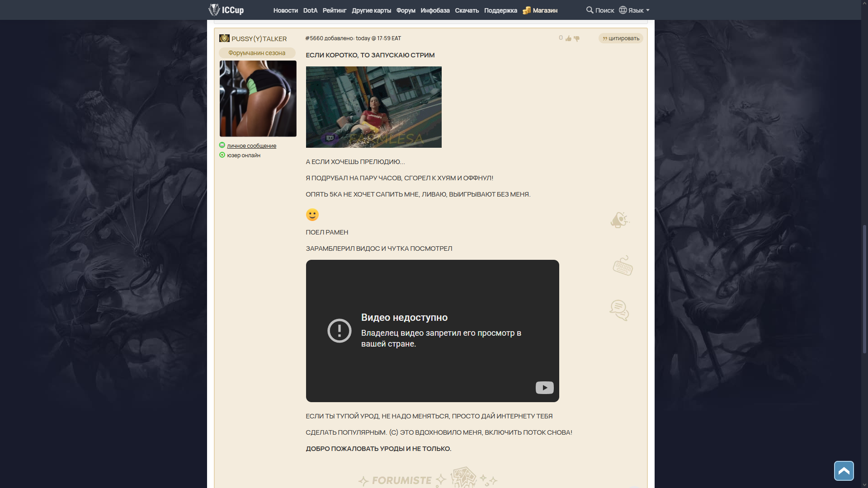This screenshot has width=868, height=488.
Task: Click the scroll-to-top arrow button
Action: click(x=844, y=471)
